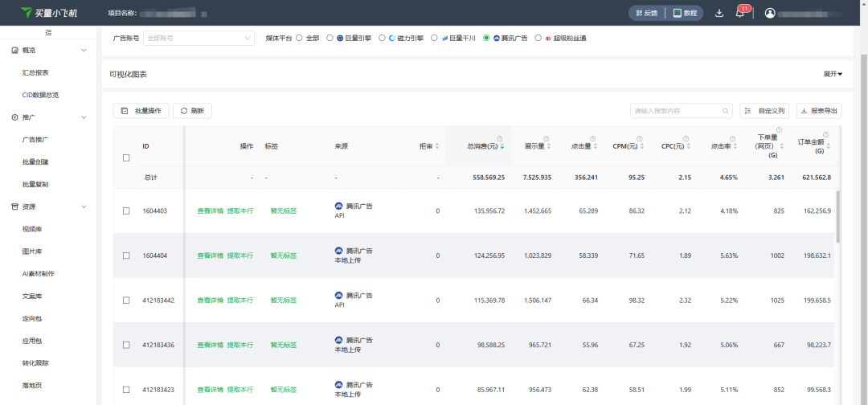This screenshot has width=868, height=405.
Task: Open 视频库 in sidebar
Action: tap(32, 229)
